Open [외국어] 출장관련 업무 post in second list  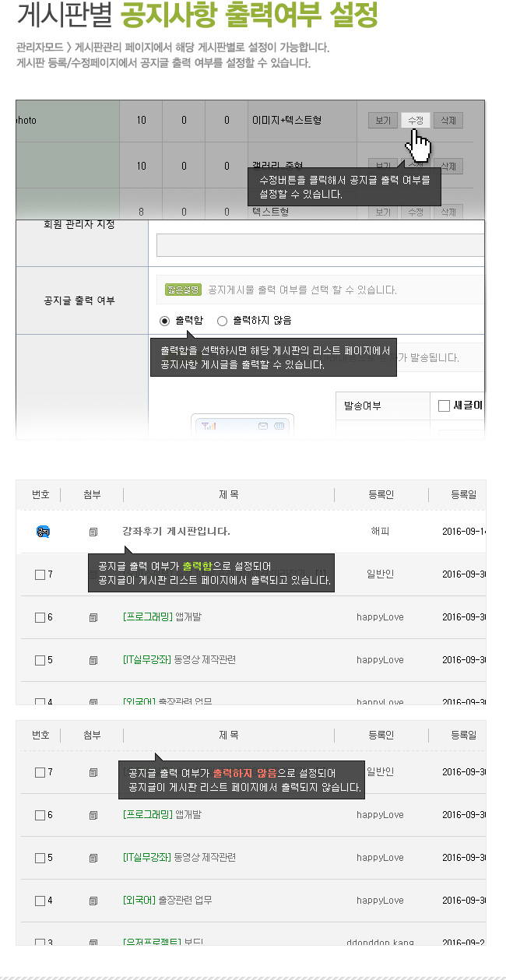coord(167,901)
